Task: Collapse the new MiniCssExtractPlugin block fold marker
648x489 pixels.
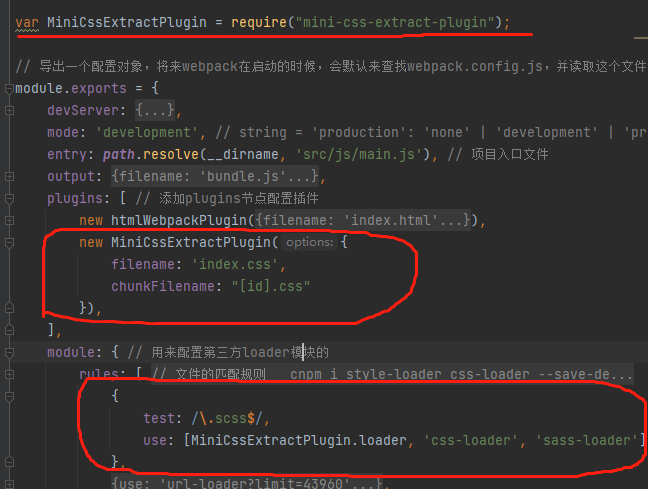Action: [x=9, y=243]
